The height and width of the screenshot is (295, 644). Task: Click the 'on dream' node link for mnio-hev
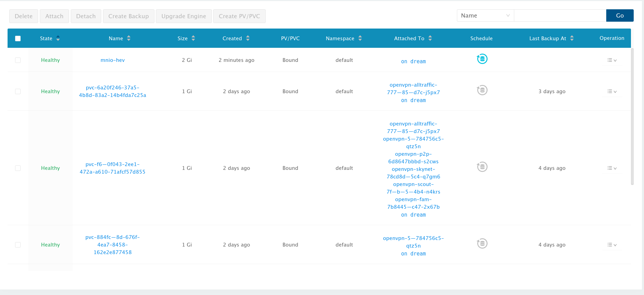pyautogui.click(x=413, y=62)
